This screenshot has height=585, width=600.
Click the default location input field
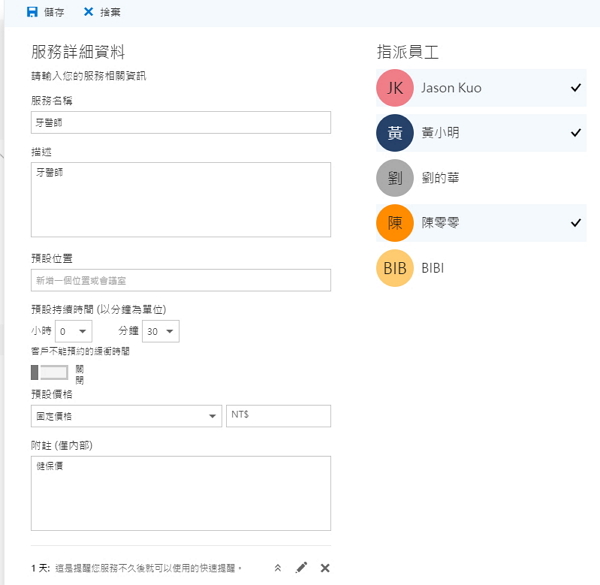180,280
